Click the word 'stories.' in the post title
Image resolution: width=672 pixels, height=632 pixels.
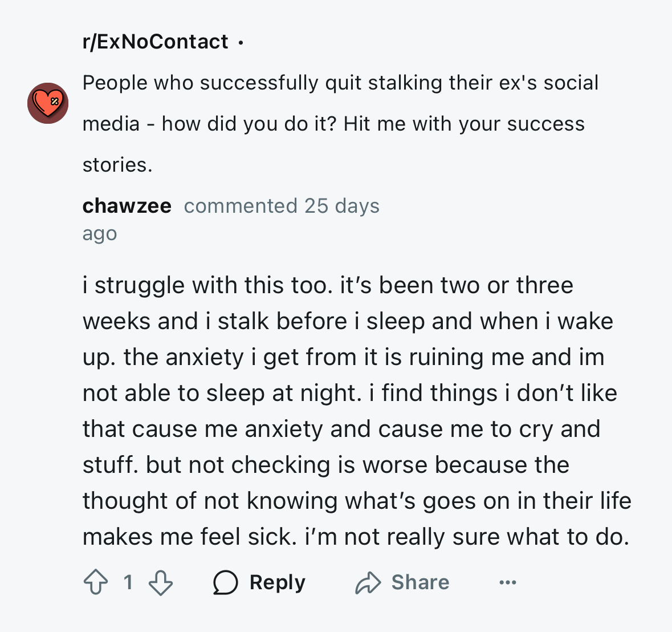(x=117, y=165)
